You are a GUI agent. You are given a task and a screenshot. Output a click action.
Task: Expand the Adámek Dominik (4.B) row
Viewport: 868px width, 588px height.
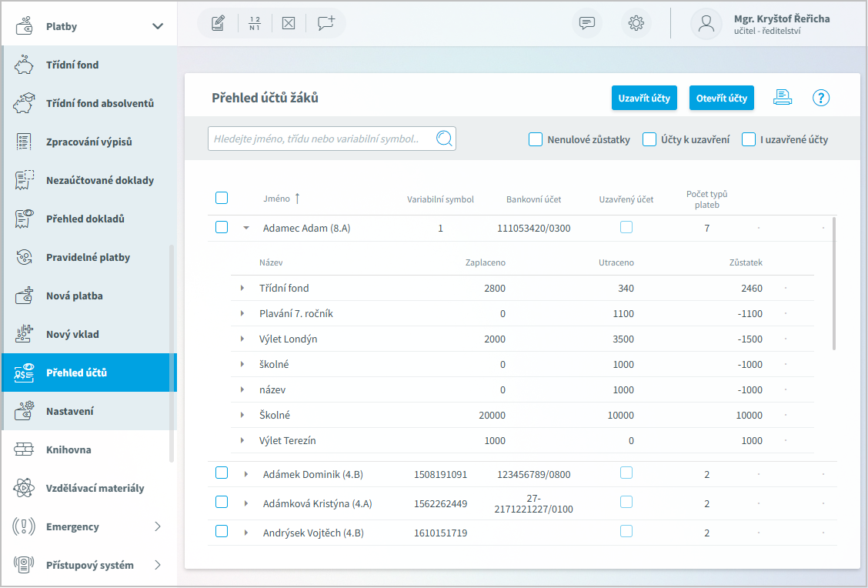[246, 474]
